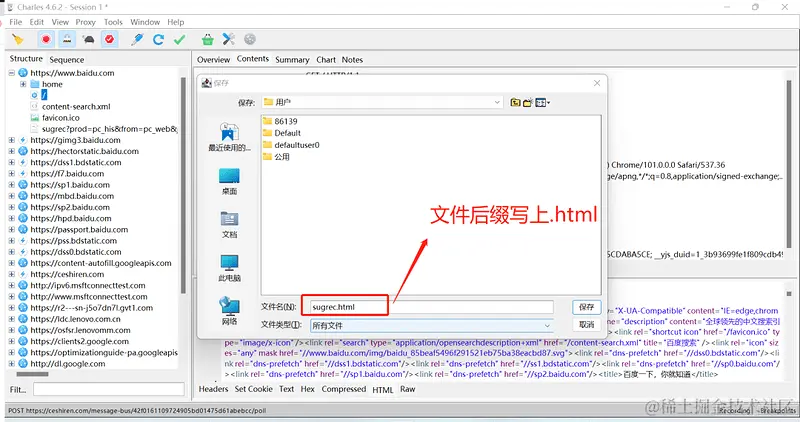Expand the http://dl.google.com node
This screenshot has width=800, height=422.
[11, 364]
